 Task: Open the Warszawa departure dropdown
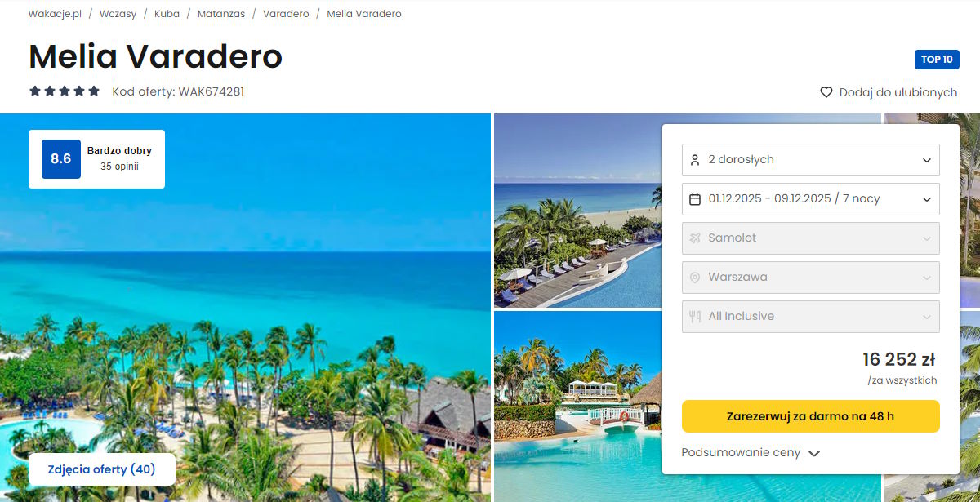tap(811, 278)
